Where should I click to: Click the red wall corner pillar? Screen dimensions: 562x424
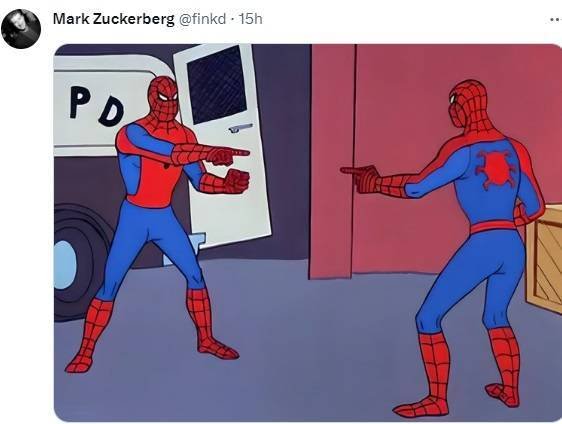pos(333,161)
